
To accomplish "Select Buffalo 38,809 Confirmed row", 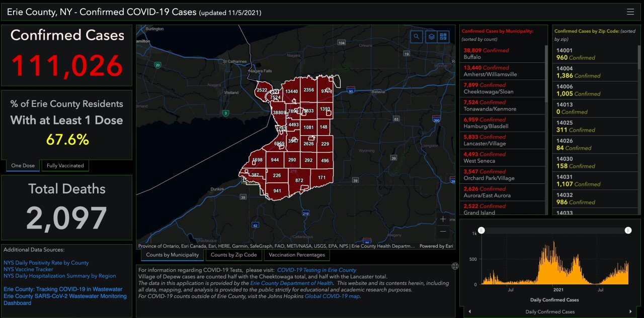I will tap(503, 54).
